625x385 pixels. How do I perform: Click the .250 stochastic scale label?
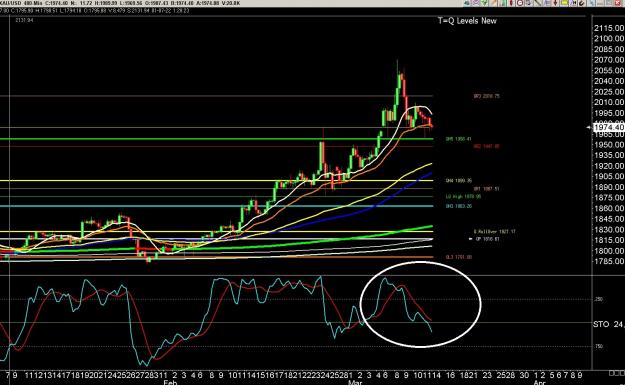[x=598, y=299]
